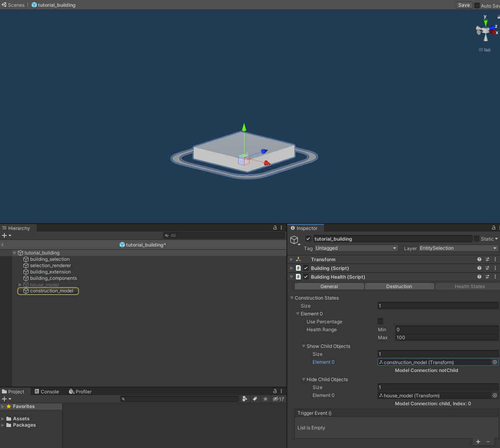500x448 pixels.
Task: Open Transform component preset settings icon
Action: 487,260
